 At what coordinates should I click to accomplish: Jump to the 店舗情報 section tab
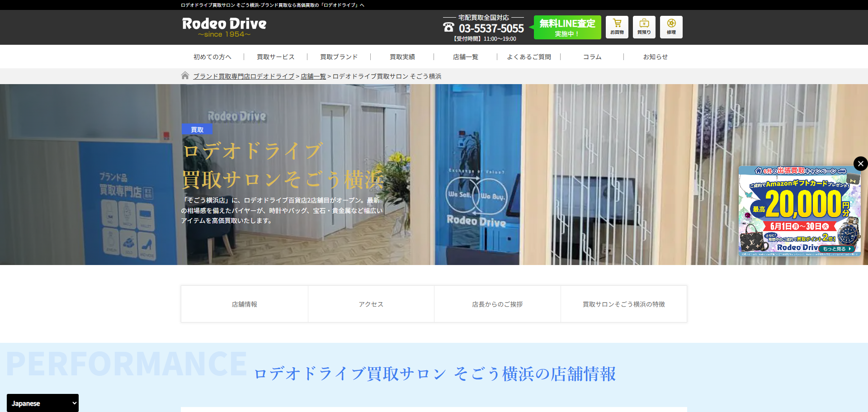(x=245, y=304)
